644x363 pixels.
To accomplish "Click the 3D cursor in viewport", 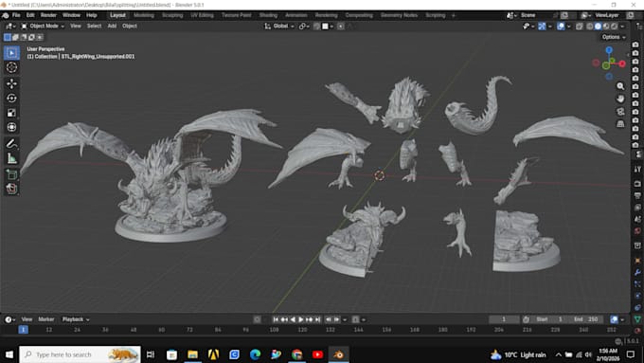I will [380, 175].
